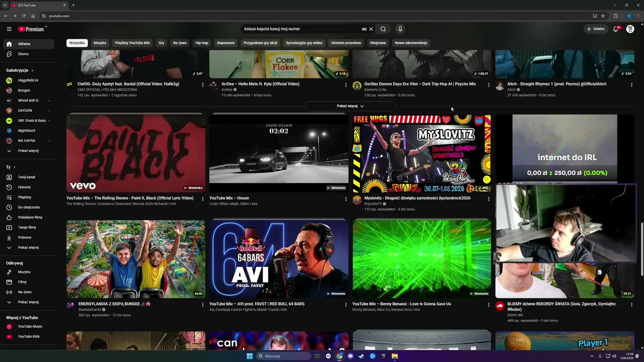Open Steam from the taskbar

[362, 356]
